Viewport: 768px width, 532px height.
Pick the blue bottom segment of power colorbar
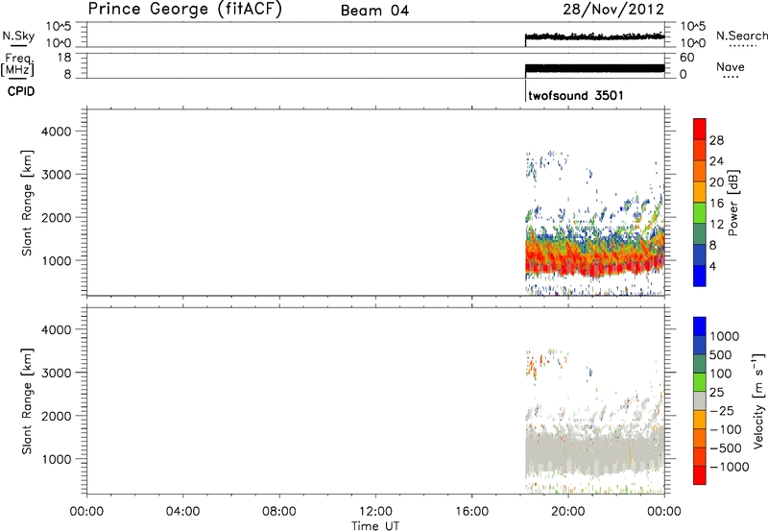click(x=700, y=276)
